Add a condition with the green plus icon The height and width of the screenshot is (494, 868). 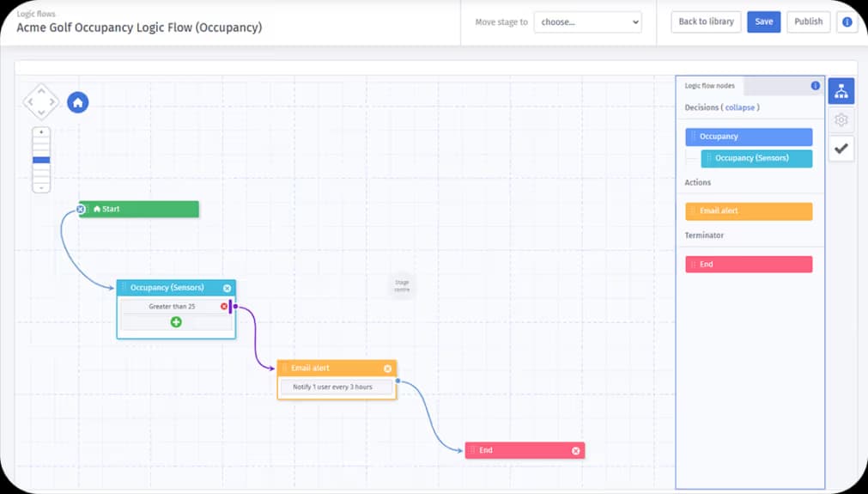pyautogui.click(x=176, y=322)
